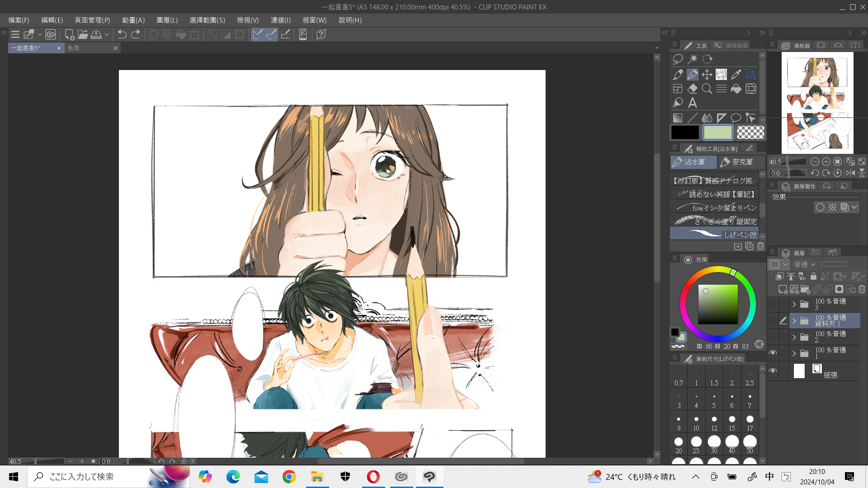Click the New canvas icon
The width and height of the screenshot is (868, 488).
[69, 34]
